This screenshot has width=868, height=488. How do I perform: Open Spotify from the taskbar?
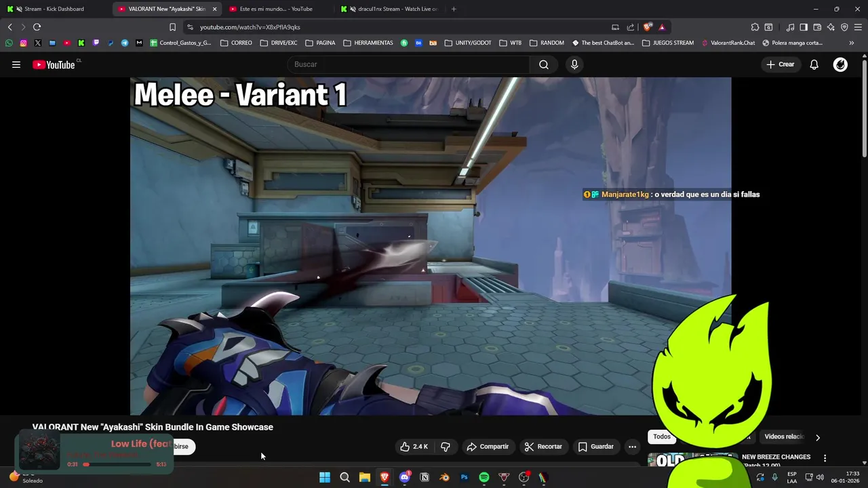(484, 477)
